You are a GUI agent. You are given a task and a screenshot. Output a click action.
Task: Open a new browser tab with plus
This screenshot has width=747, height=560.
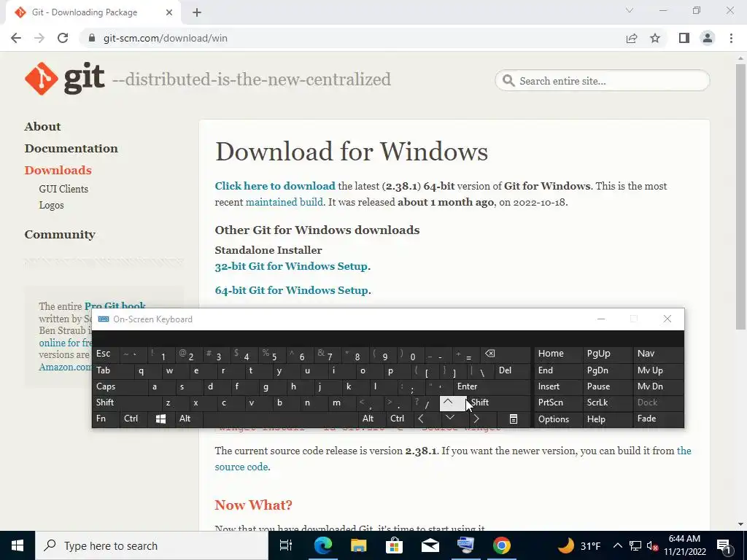click(197, 12)
